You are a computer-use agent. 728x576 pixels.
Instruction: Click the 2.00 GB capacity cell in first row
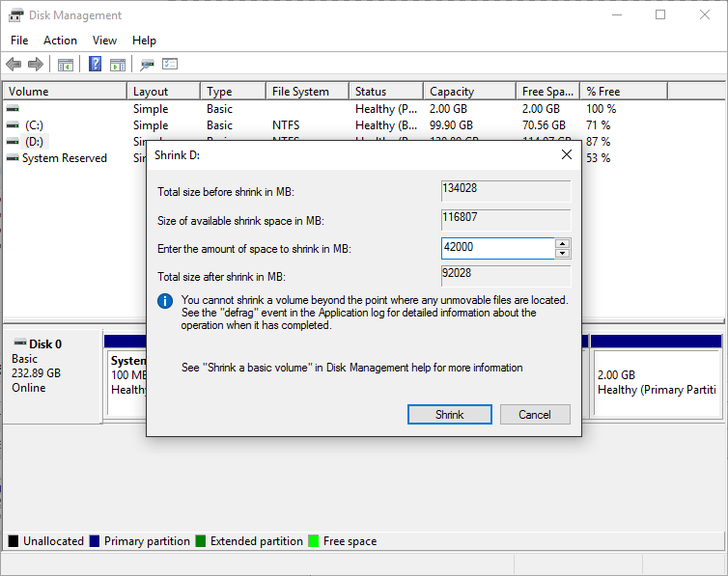(x=448, y=109)
